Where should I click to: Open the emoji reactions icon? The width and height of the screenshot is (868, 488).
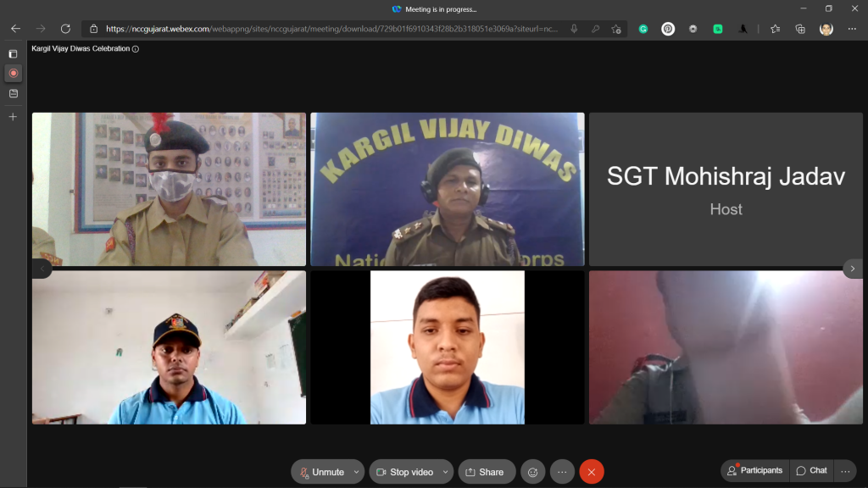pyautogui.click(x=532, y=472)
